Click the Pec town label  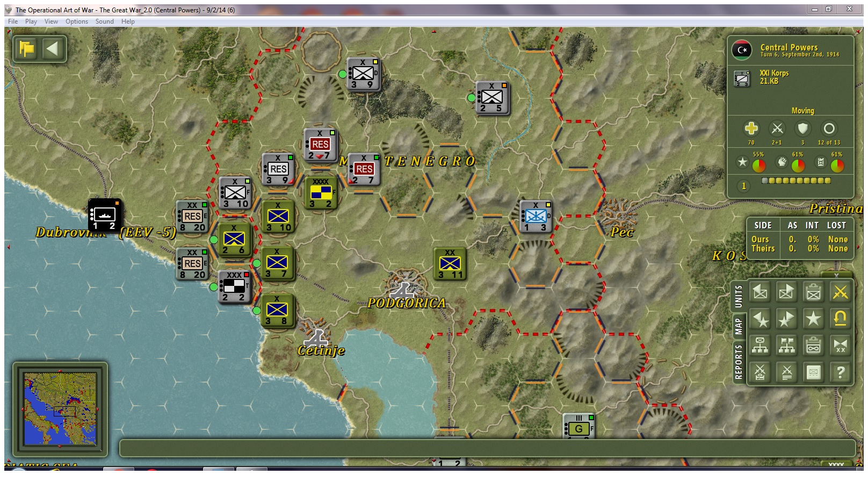coord(622,232)
